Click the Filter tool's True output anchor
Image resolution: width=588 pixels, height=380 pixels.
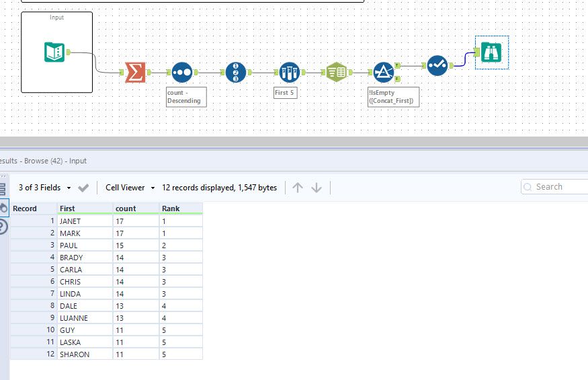coord(398,66)
